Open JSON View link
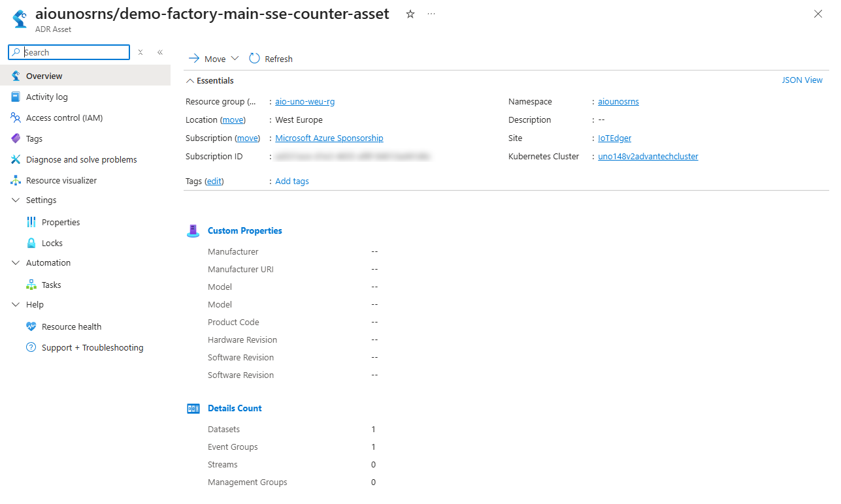 [x=802, y=80]
